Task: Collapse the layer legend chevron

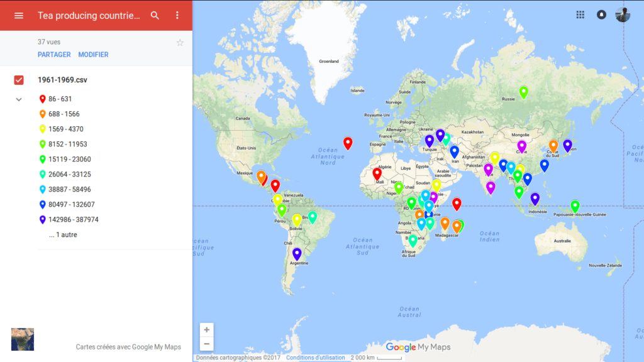Action: 19,99
